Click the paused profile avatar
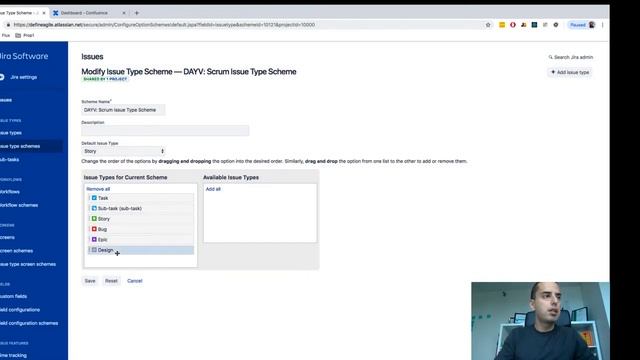640x360 pixels. pos(592,25)
